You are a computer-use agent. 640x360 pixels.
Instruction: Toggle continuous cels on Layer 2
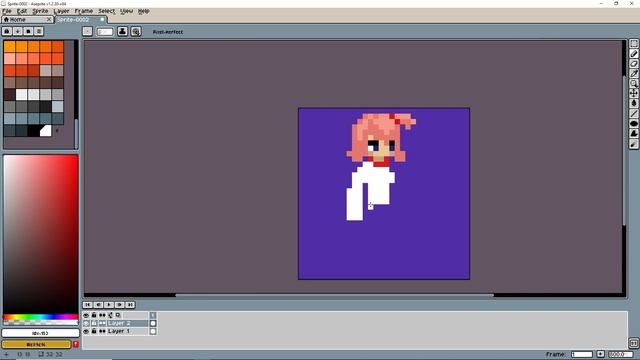[102, 323]
